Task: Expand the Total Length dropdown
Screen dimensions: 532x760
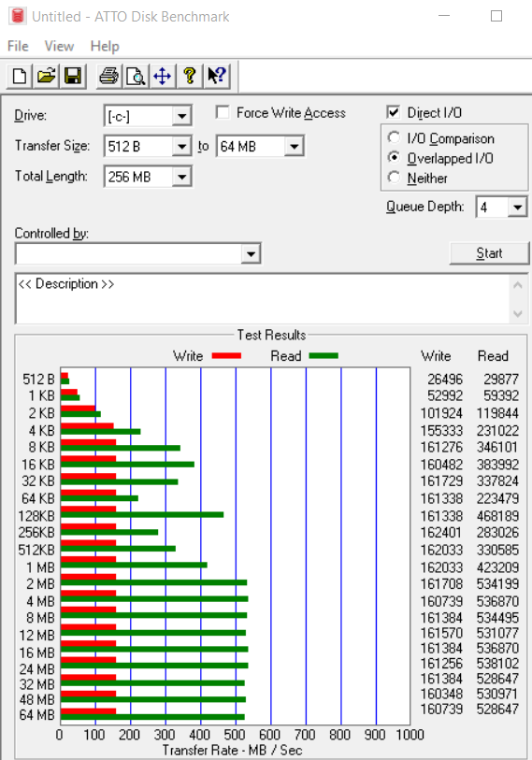Action: click(x=182, y=177)
